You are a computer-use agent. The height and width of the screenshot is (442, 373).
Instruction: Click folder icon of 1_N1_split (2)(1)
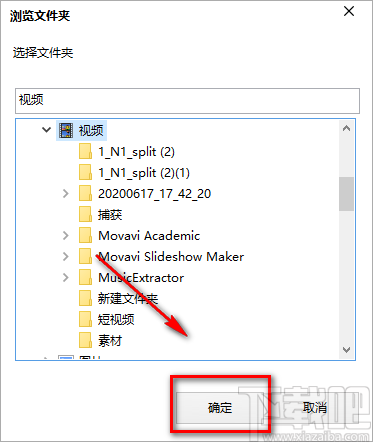click(86, 172)
